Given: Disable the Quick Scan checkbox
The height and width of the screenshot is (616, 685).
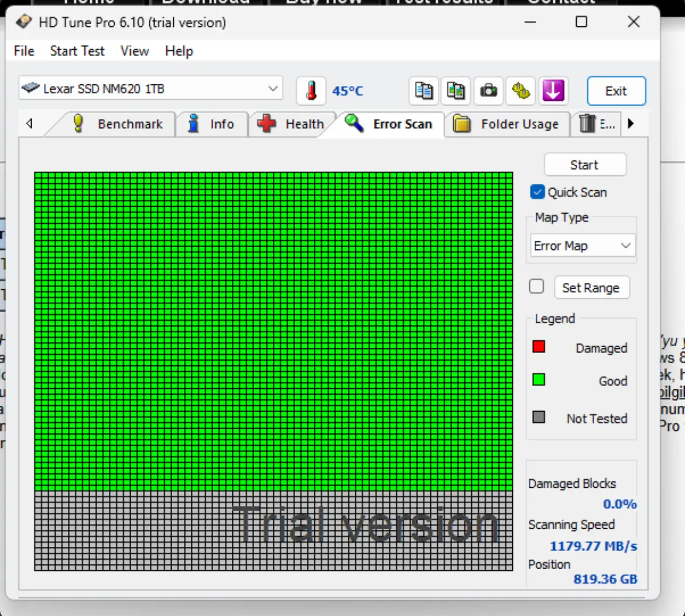Looking at the screenshot, I should coord(537,192).
